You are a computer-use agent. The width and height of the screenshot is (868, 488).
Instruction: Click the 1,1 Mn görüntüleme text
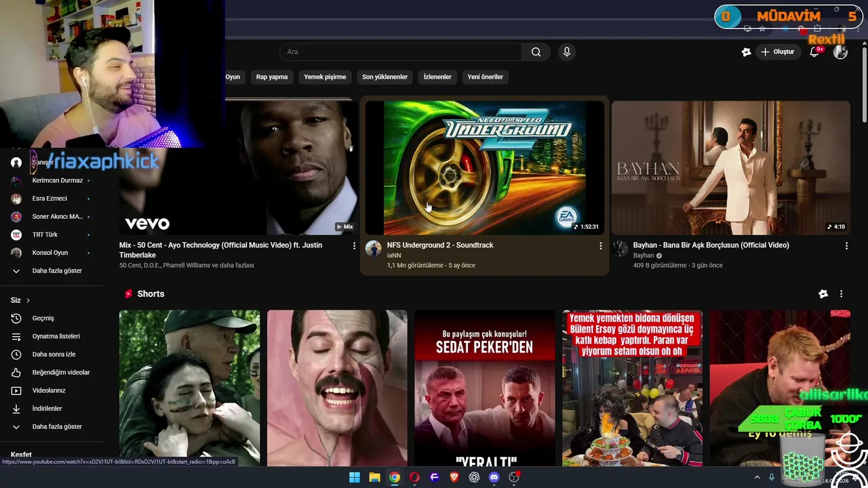tap(415, 266)
